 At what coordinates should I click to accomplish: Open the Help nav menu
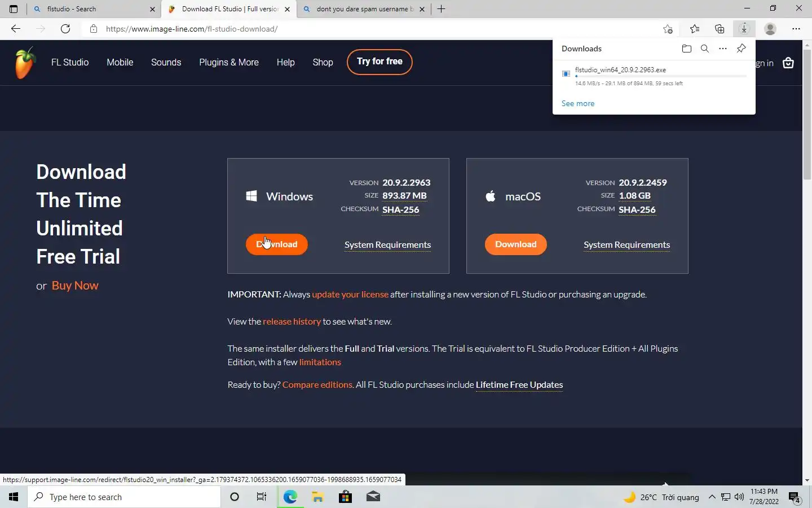click(285, 62)
